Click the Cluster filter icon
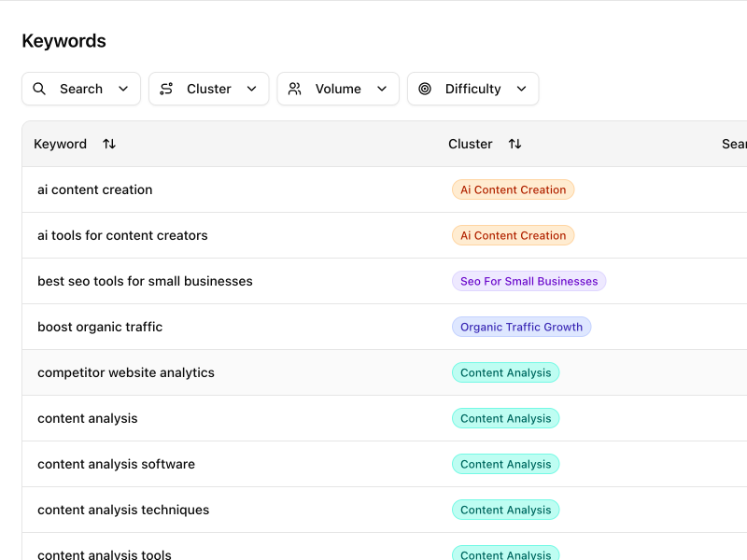 pyautogui.click(x=166, y=89)
